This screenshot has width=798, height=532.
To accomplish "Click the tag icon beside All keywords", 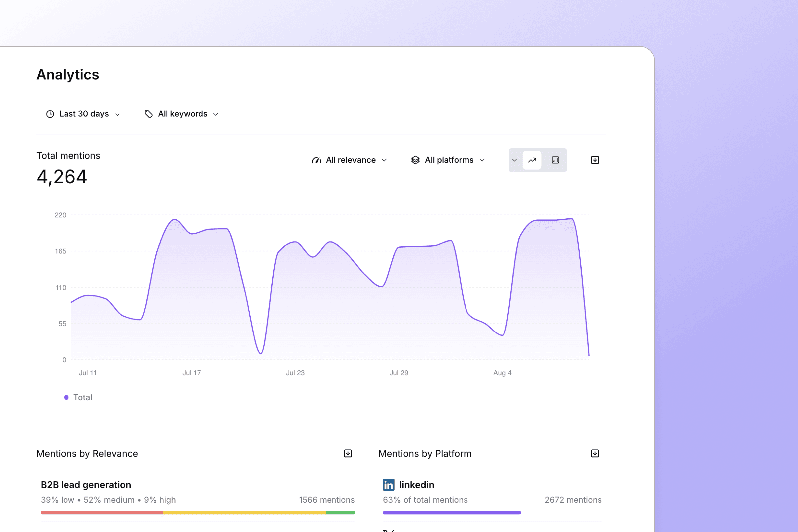I will pyautogui.click(x=149, y=114).
